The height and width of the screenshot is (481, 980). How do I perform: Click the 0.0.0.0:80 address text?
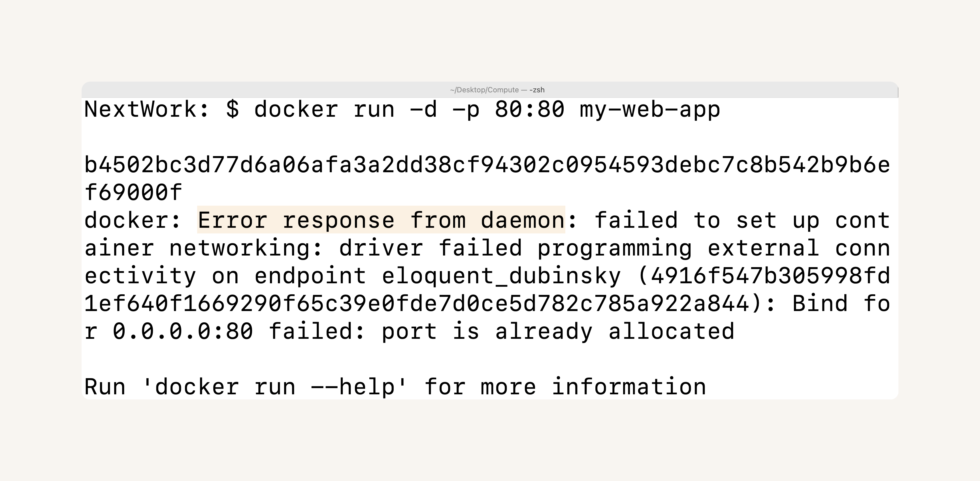click(183, 331)
